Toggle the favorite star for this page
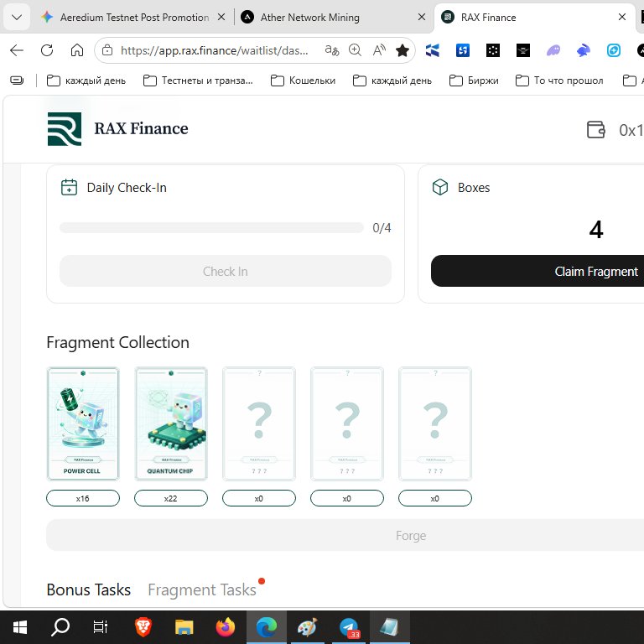The height and width of the screenshot is (644, 644). tap(402, 50)
